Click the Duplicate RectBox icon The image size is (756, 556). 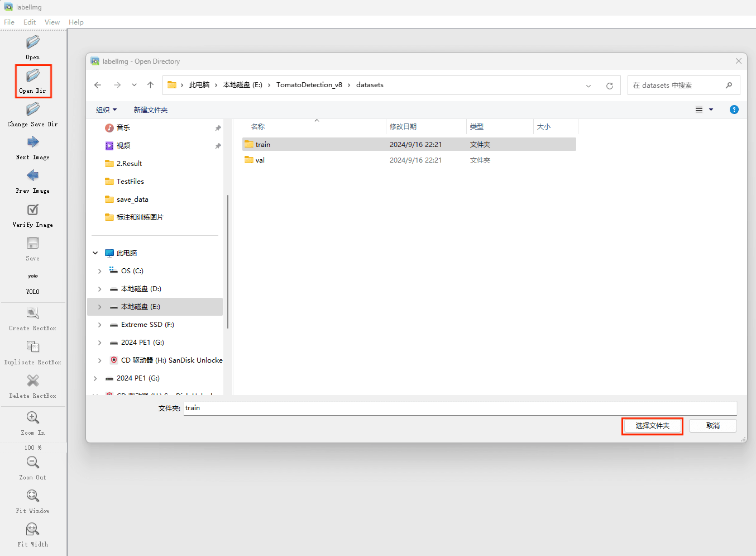click(33, 347)
